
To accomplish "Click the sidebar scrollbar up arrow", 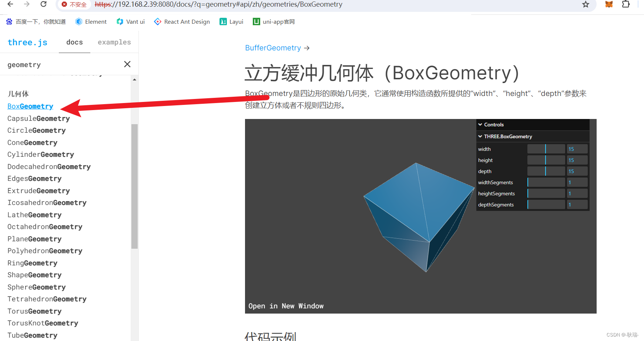I will pyautogui.click(x=134, y=79).
